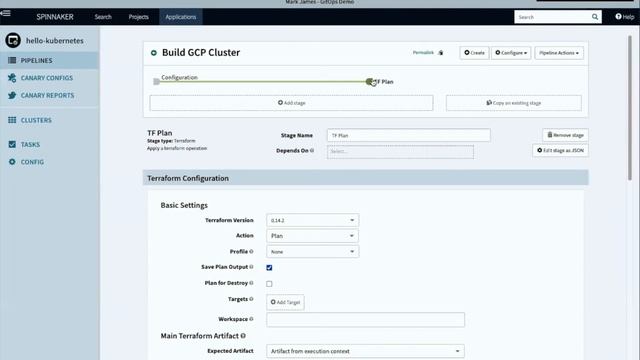Click the Config gear icon
This screenshot has width=640, height=360.
click(x=12, y=162)
